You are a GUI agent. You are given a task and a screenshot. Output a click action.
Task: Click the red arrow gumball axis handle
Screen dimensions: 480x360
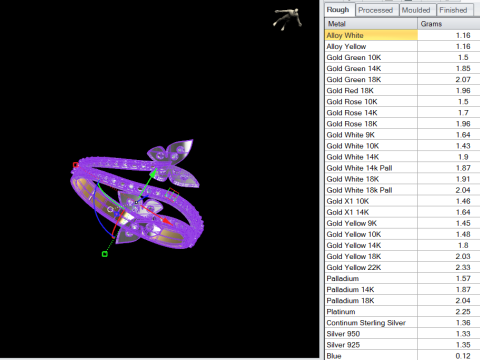[168, 221]
